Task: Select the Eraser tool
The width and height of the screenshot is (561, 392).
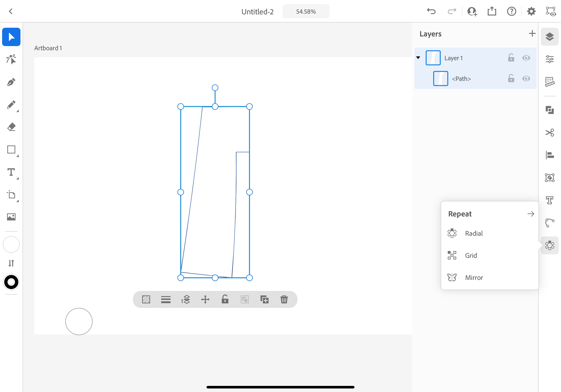Action: tap(11, 127)
